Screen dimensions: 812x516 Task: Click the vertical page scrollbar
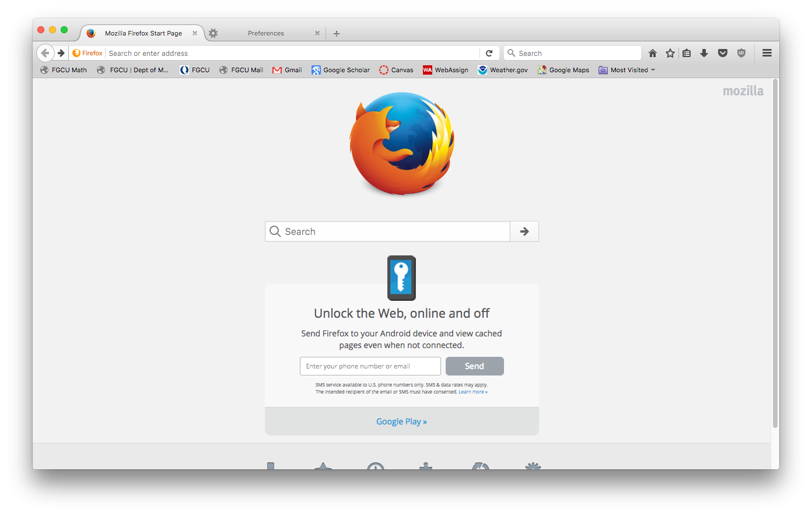775,254
